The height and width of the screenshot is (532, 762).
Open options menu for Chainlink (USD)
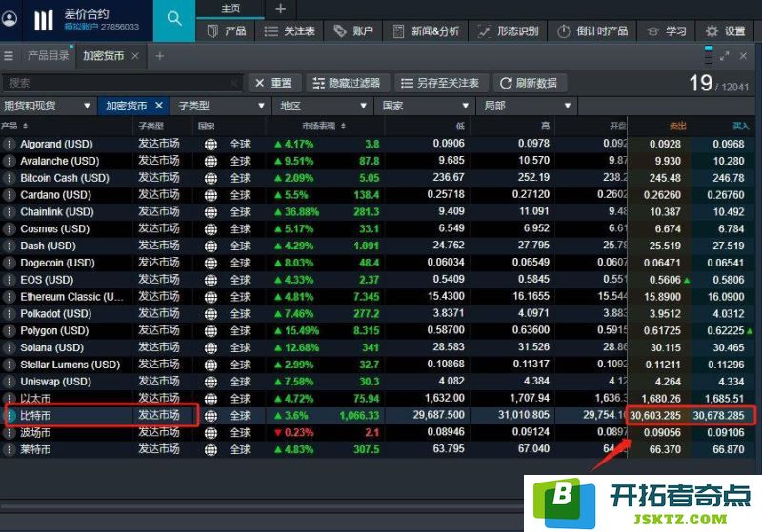point(9,212)
